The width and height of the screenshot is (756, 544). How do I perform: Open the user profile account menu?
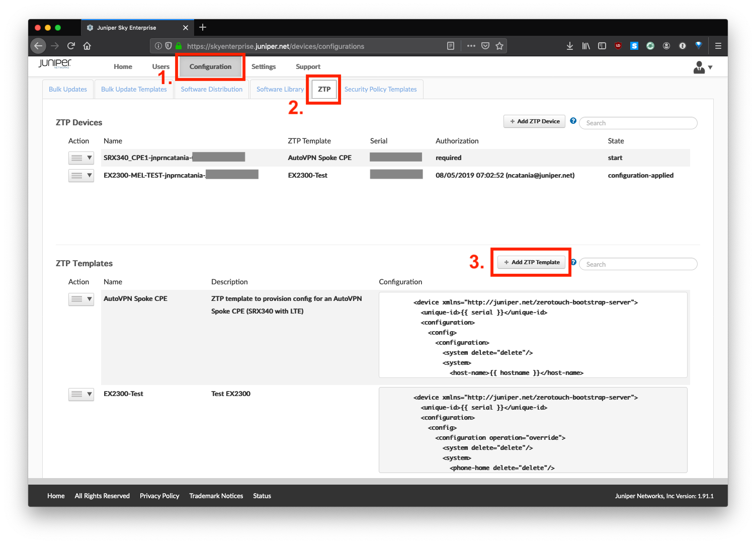pyautogui.click(x=703, y=67)
